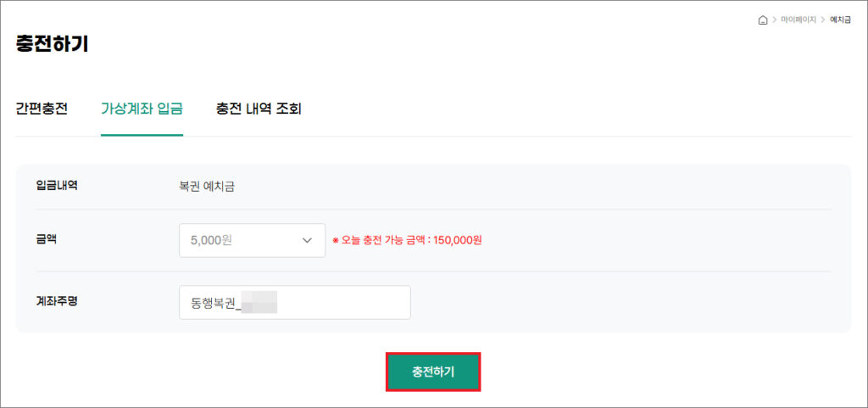The width and height of the screenshot is (868, 408).
Task: Click the 복권 예치금 text
Action: point(201,187)
